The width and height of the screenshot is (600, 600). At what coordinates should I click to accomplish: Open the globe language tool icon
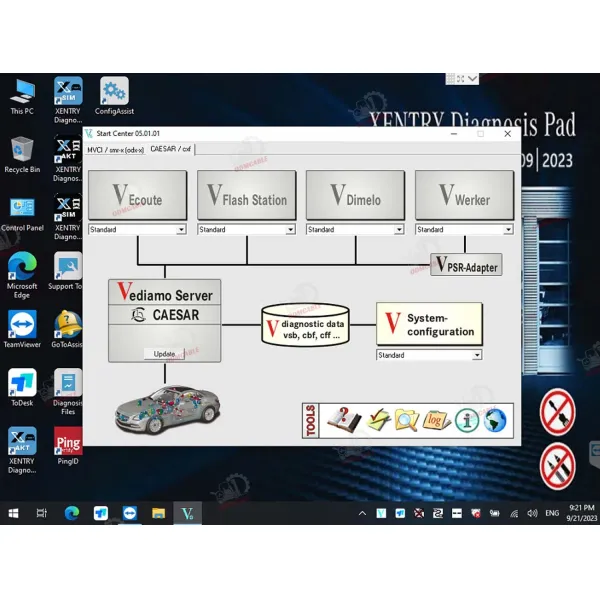click(x=495, y=420)
